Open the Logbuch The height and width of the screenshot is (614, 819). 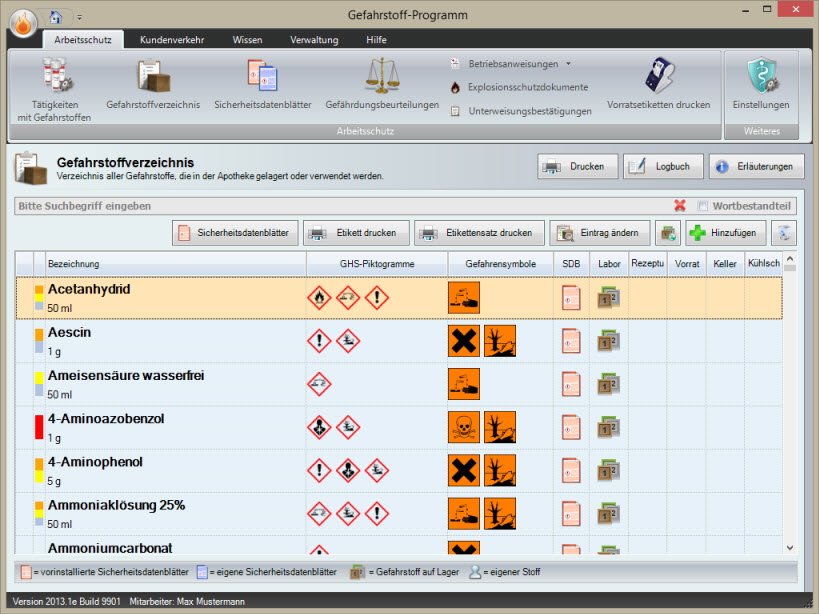pyautogui.click(x=663, y=167)
